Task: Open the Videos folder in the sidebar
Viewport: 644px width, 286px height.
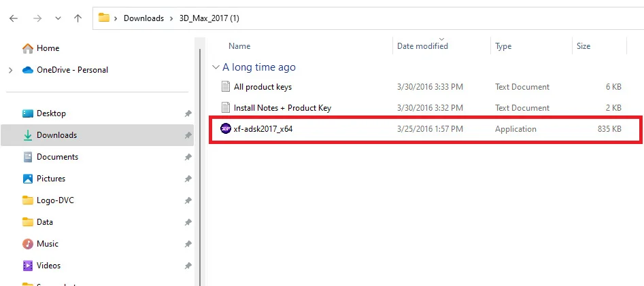Action: [41, 266]
